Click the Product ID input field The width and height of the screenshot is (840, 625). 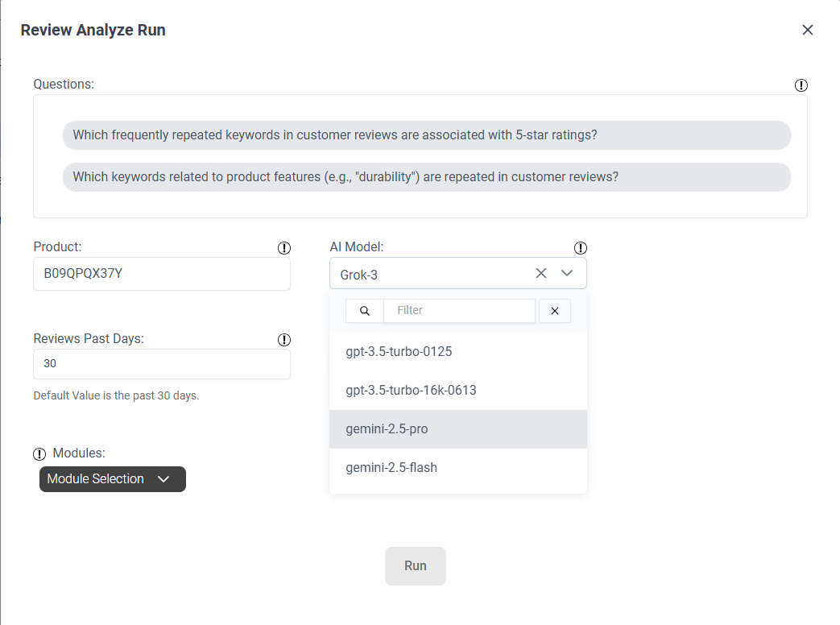161,274
